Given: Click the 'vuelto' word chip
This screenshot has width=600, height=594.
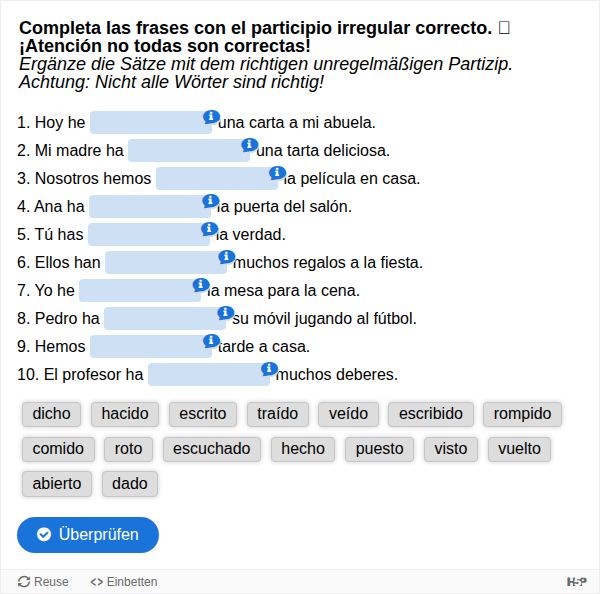Looking at the screenshot, I should pos(519,449).
